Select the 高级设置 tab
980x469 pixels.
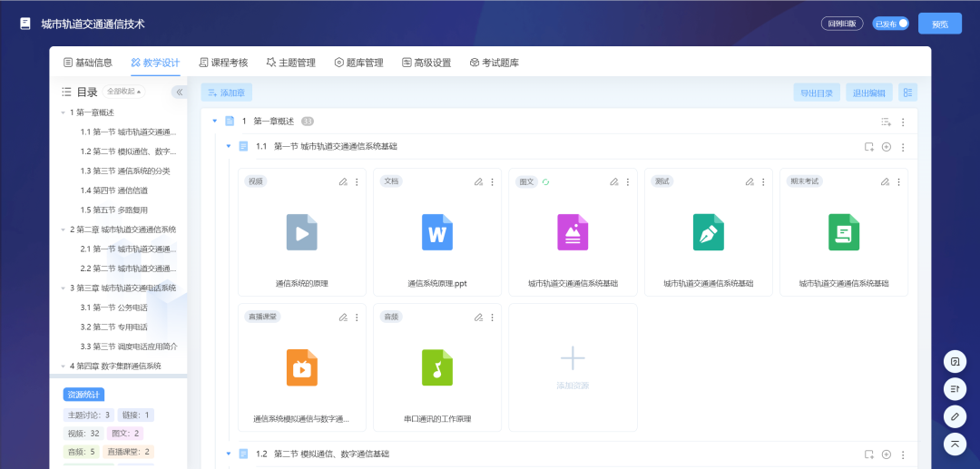tap(426, 63)
